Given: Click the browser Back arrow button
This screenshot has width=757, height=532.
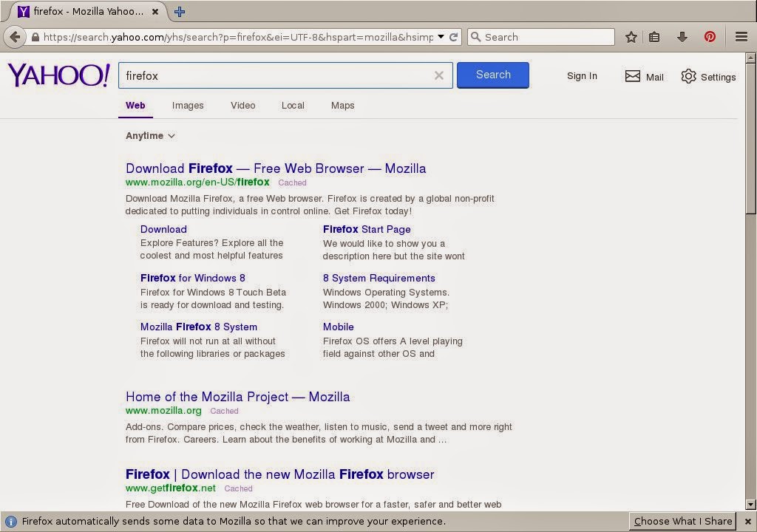Looking at the screenshot, I should (x=15, y=37).
